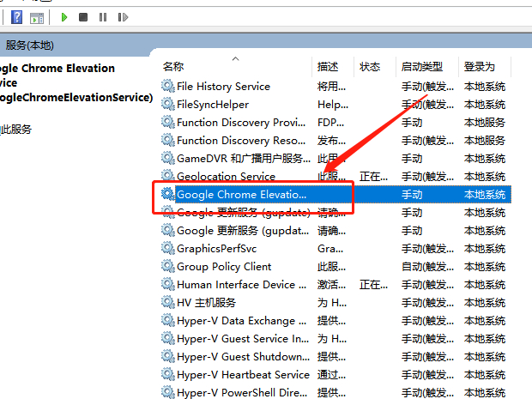Image resolution: width=532 pixels, height=399 pixels.
Task: Select Hyper-V Heartbeat Service name
Action: point(244,375)
